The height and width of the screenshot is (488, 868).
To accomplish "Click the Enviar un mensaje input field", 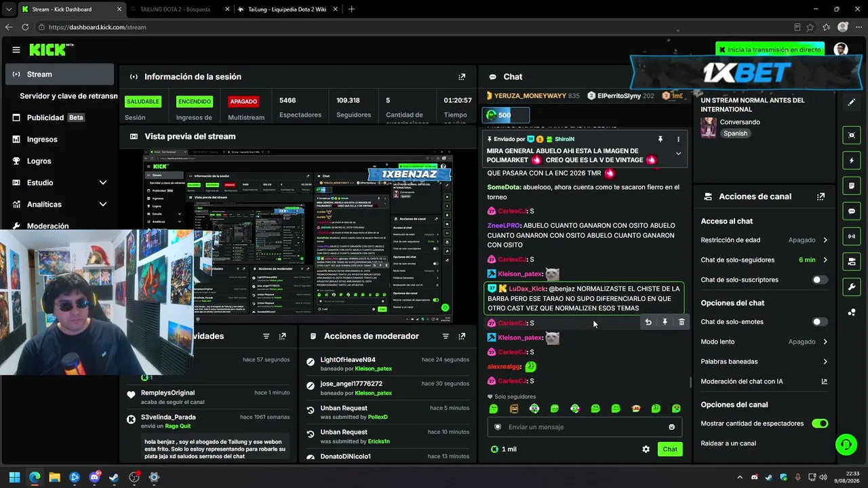I will pos(584,427).
